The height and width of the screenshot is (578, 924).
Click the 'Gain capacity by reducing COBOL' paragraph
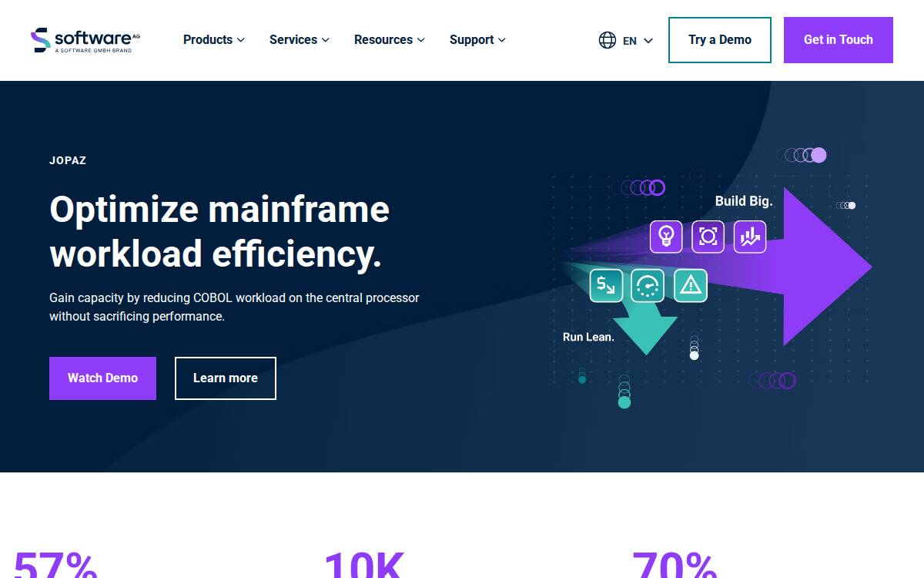[x=234, y=307]
